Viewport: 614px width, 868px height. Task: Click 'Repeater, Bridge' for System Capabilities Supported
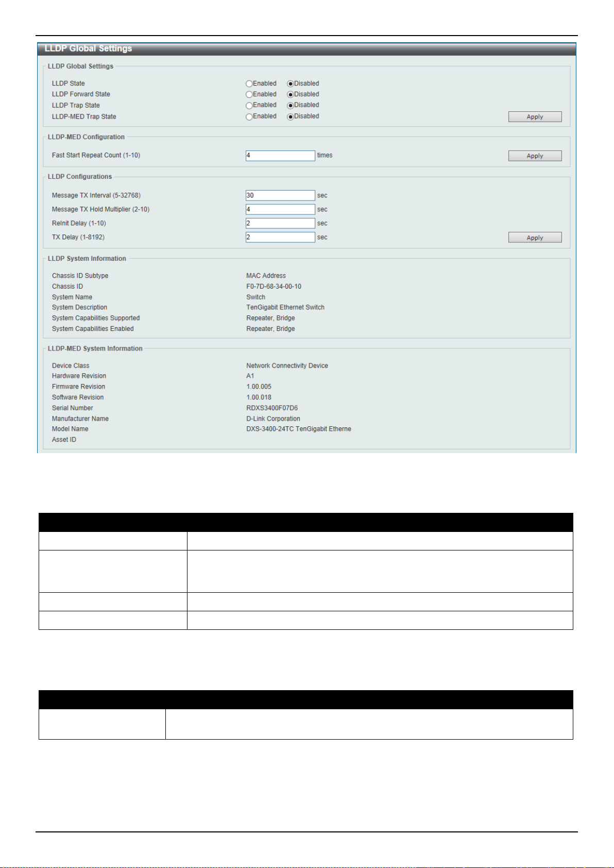pos(270,318)
